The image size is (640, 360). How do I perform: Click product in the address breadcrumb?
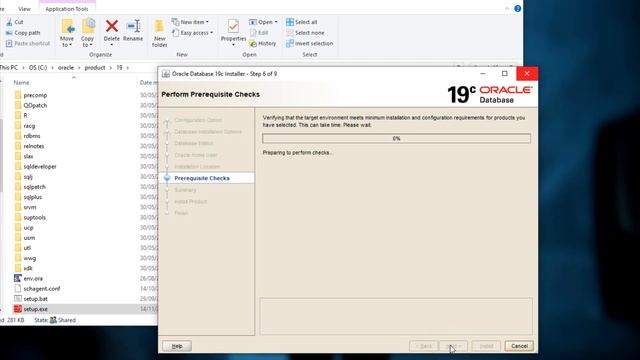coord(95,67)
